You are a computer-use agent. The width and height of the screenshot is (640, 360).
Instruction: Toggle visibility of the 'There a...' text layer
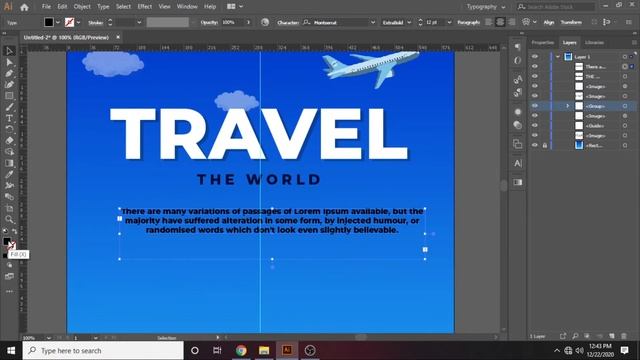tap(535, 67)
